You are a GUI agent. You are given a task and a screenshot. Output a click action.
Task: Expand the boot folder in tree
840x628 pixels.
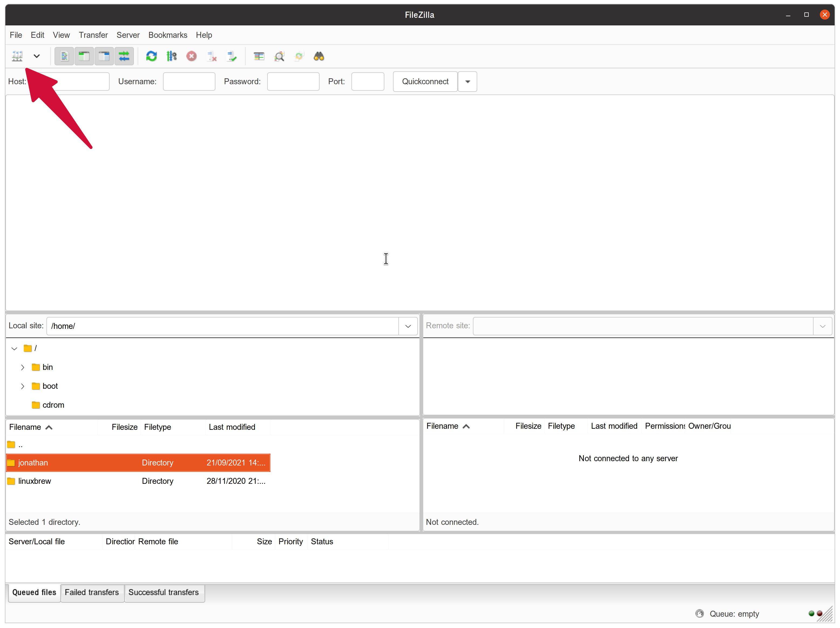click(x=23, y=386)
